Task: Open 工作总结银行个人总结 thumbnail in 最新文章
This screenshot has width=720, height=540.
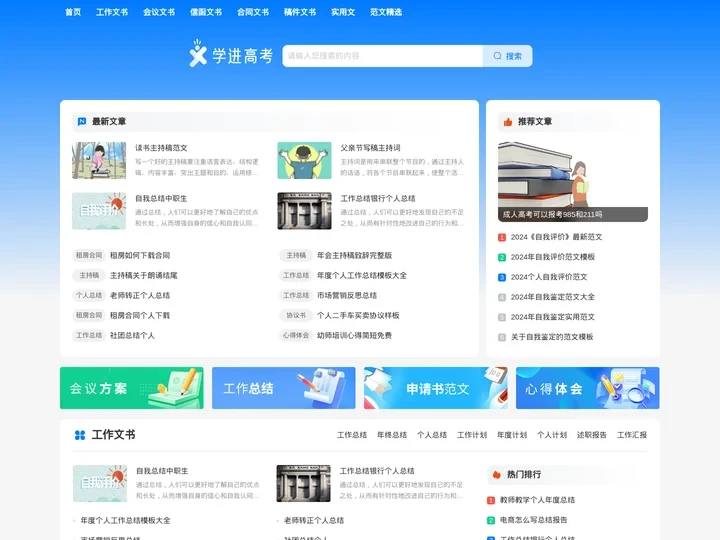Action: (304, 211)
